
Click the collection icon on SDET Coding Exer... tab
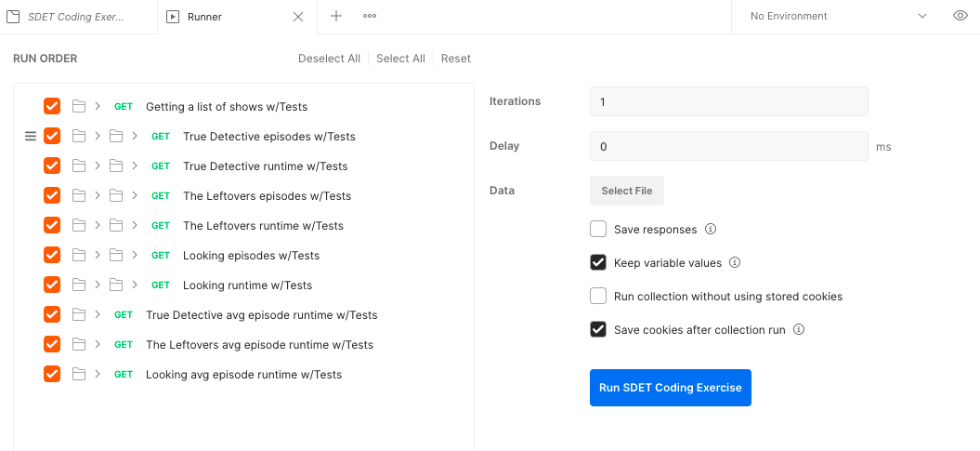coord(12,17)
